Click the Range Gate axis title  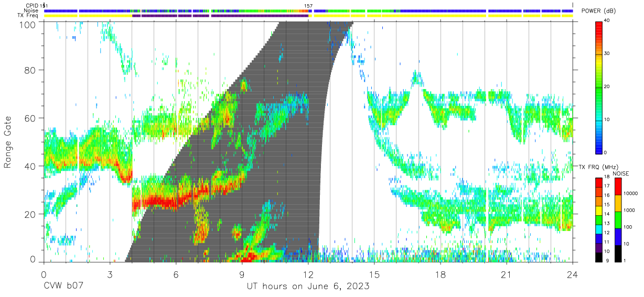click(x=8, y=142)
